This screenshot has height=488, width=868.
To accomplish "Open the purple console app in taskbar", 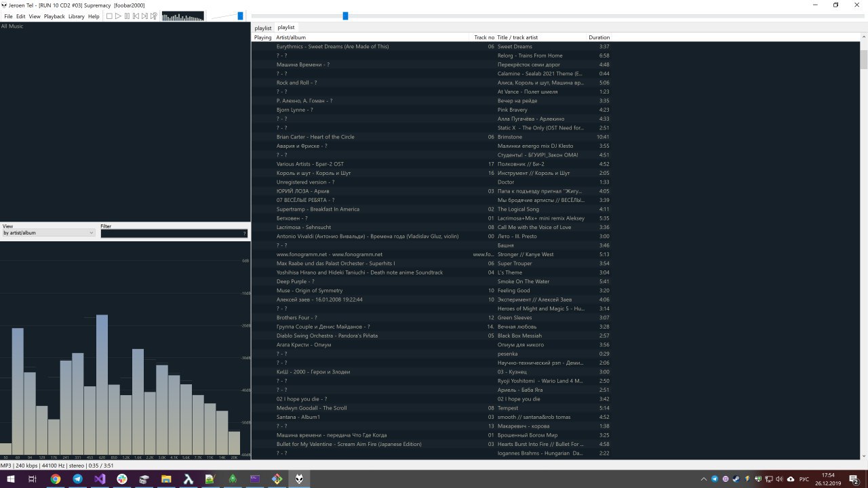I will click(x=255, y=479).
